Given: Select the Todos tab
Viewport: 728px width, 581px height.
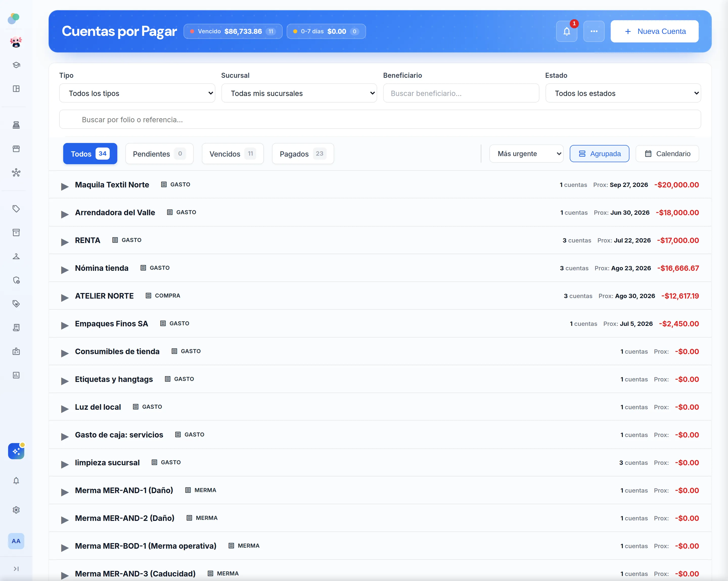Looking at the screenshot, I should (90, 154).
